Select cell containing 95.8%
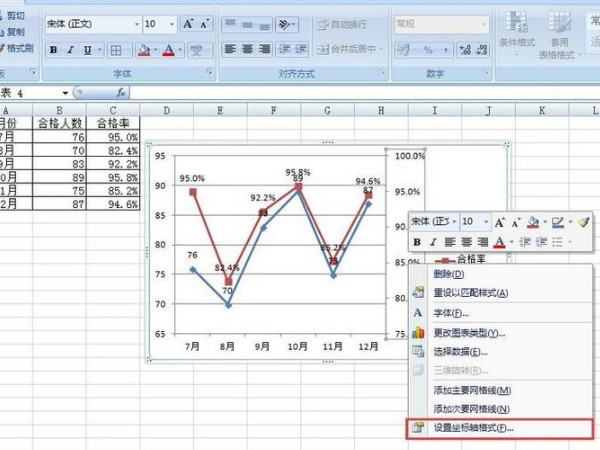This screenshot has height=450, width=600. point(113,177)
